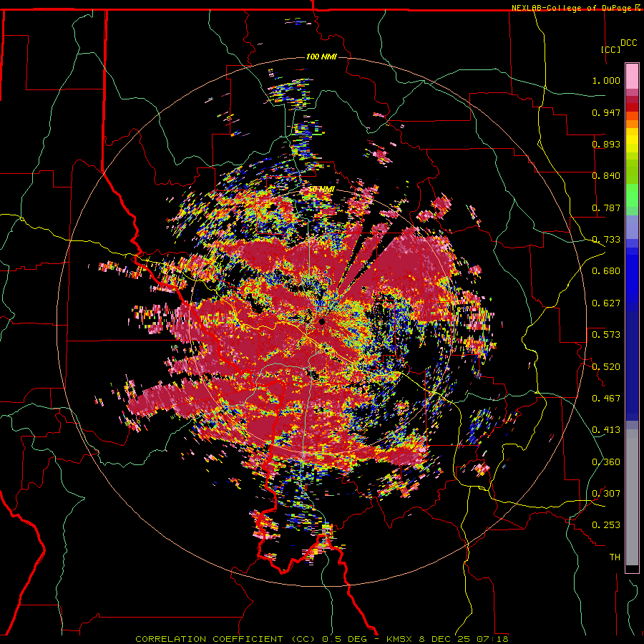Click the 0.573 scale value
The image size is (644, 644).
pos(606,335)
